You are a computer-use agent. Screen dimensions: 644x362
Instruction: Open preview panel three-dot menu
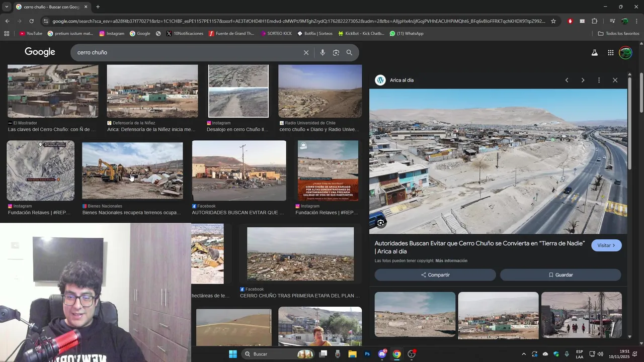pyautogui.click(x=599, y=80)
